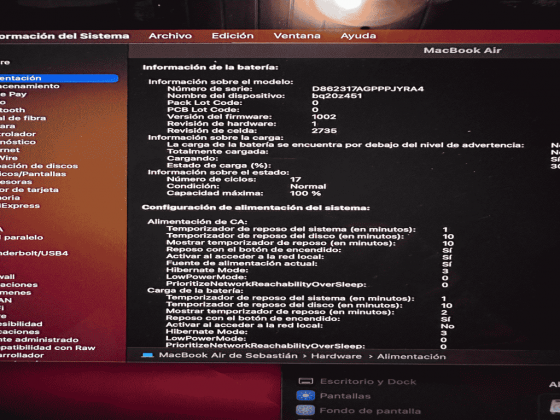Screen dimensions: 560x420
Task: Select the Desarrollador sidebar row
Action: click(22, 355)
